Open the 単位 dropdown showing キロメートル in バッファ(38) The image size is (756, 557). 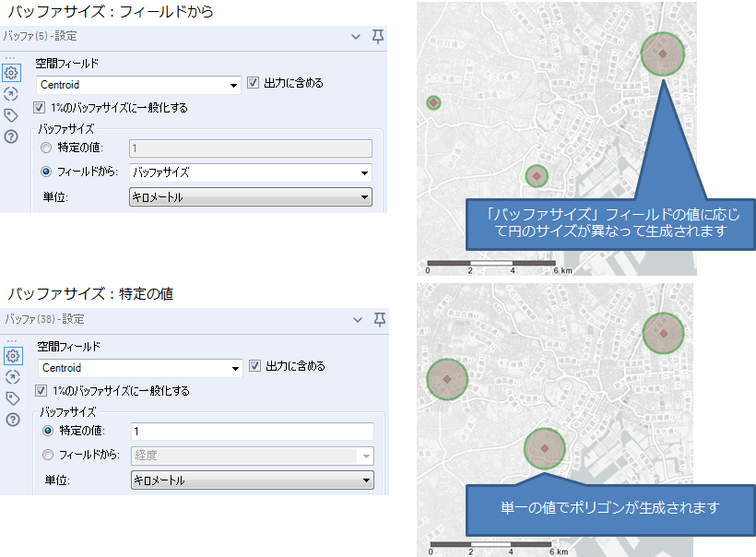pos(253,480)
